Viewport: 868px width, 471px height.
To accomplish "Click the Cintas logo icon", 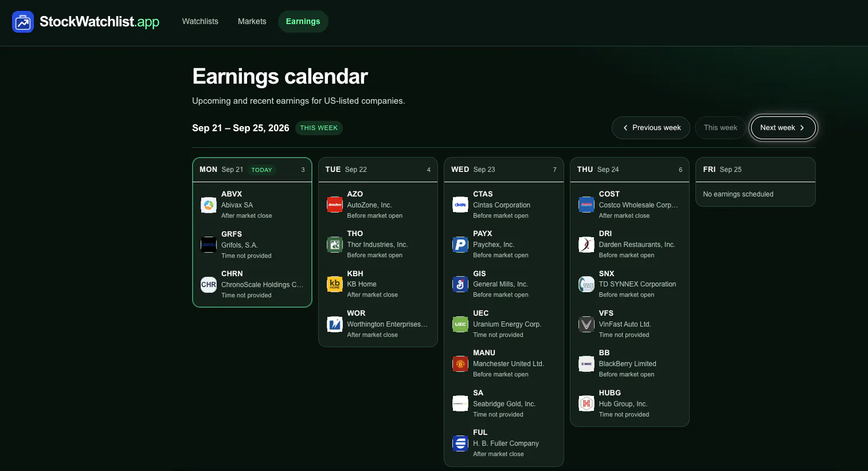I will [x=460, y=205].
